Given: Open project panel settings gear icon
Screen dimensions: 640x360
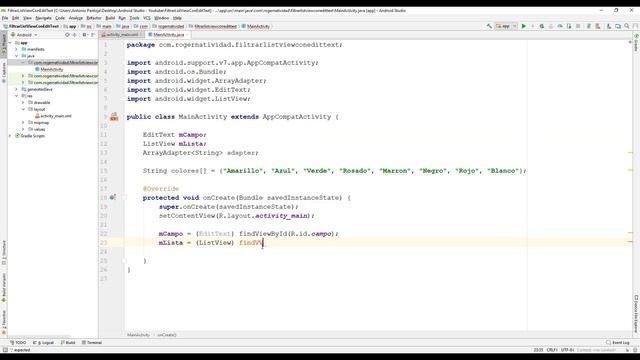Looking at the screenshot, I should coord(84,35).
